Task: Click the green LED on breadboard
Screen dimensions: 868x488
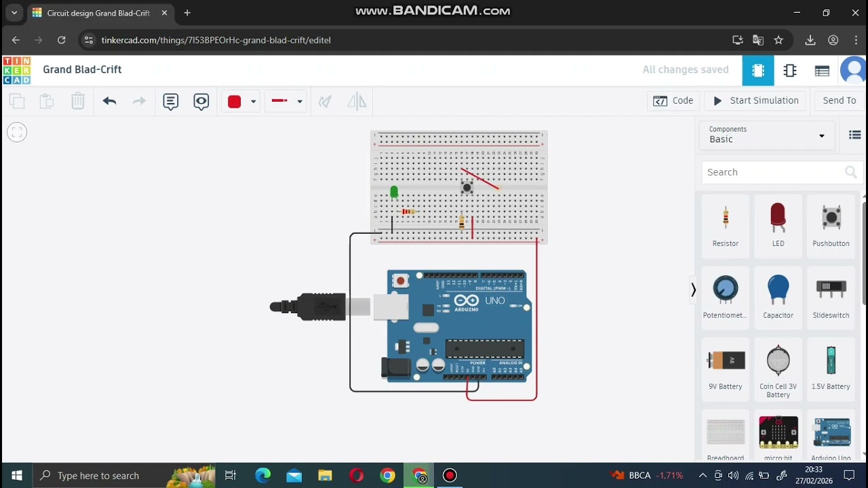Action: [x=394, y=192]
